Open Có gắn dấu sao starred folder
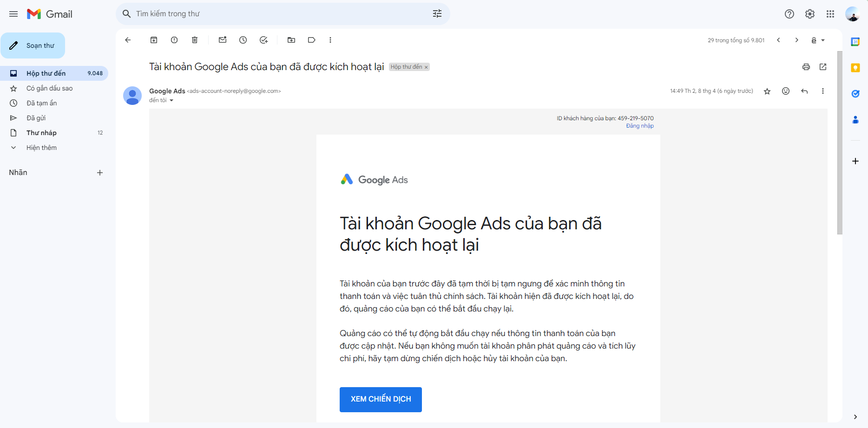The height and width of the screenshot is (428, 868). pos(54,88)
